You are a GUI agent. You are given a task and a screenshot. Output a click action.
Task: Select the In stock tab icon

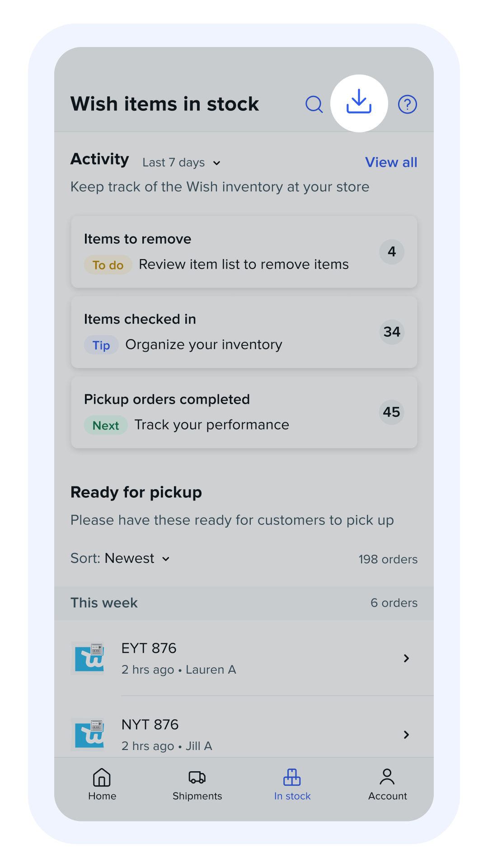[292, 778]
